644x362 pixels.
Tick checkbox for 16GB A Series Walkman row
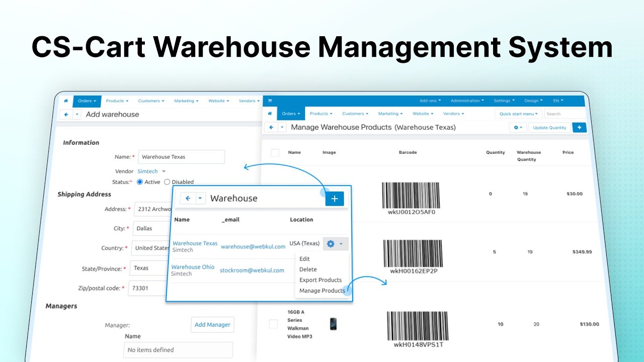pos(273,324)
